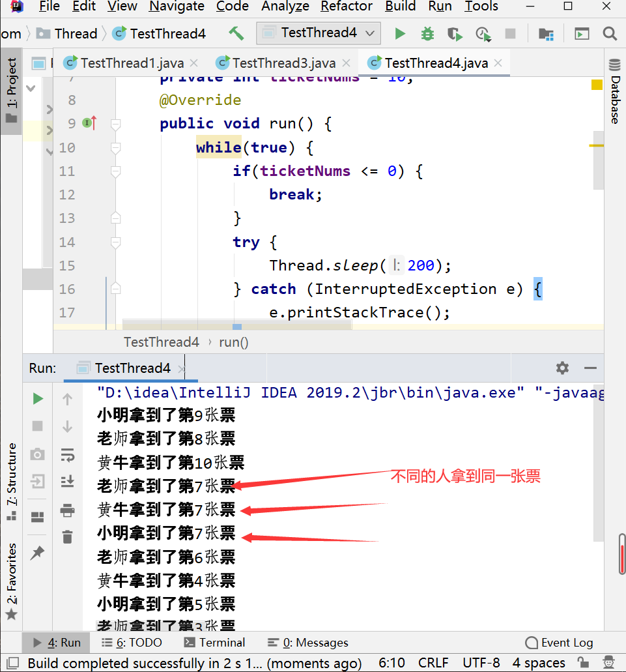Open Project Structure icon
Image resolution: width=626 pixels, height=672 pixels.
coord(546,34)
